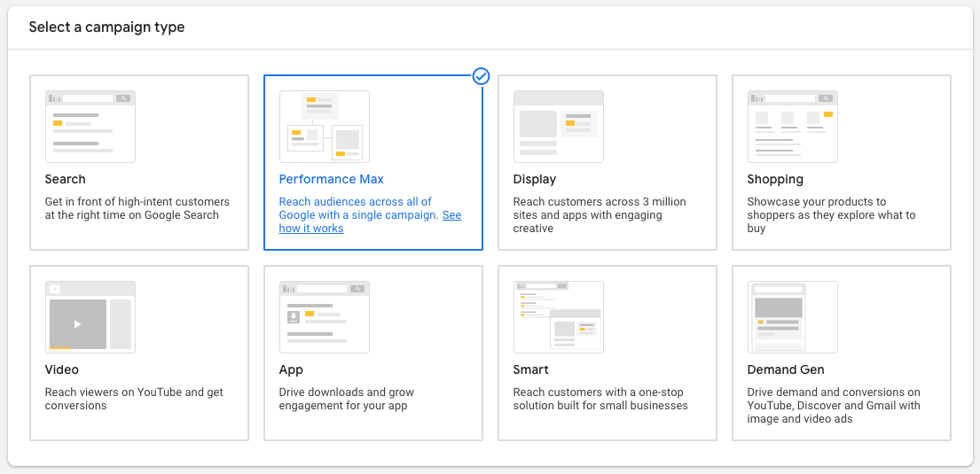Pick the App campaign title
Image resolution: width=980 pixels, height=474 pixels.
[x=291, y=369]
